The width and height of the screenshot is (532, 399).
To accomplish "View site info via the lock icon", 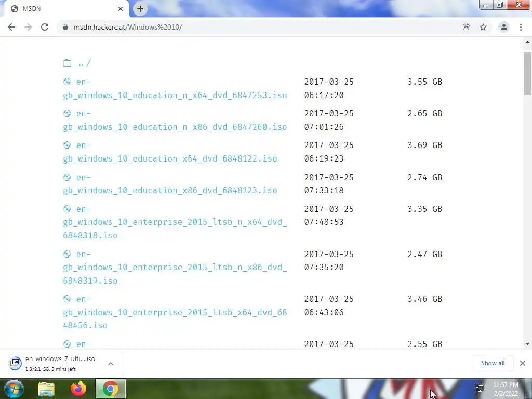I will click(x=65, y=27).
